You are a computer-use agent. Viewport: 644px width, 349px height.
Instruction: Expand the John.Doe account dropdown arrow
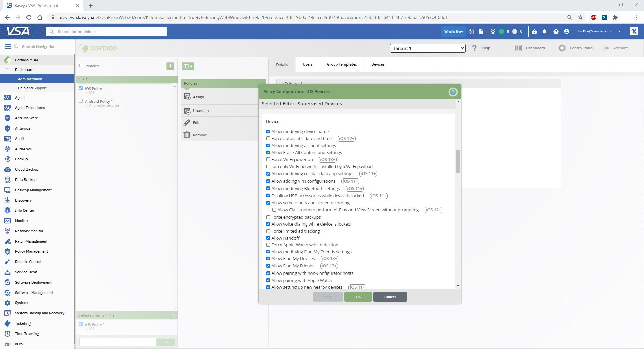point(620,31)
